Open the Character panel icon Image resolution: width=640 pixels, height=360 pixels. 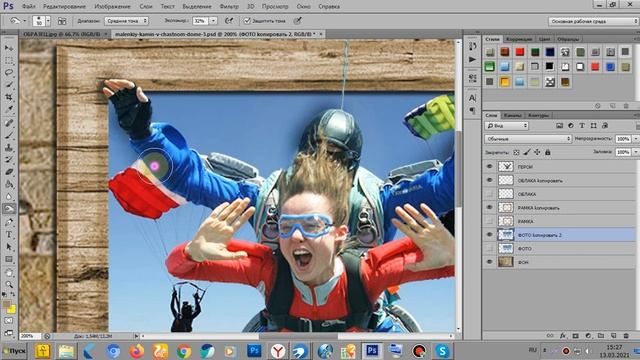coord(472,98)
